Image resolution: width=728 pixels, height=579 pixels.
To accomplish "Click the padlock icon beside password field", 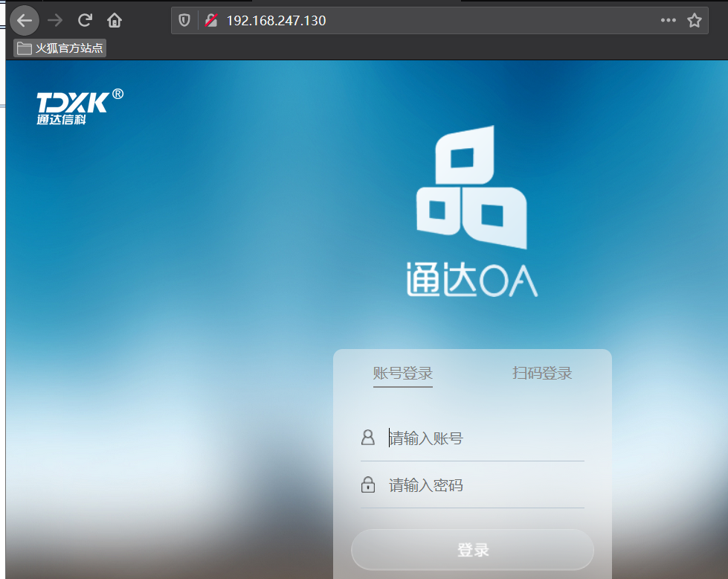I will (x=367, y=484).
